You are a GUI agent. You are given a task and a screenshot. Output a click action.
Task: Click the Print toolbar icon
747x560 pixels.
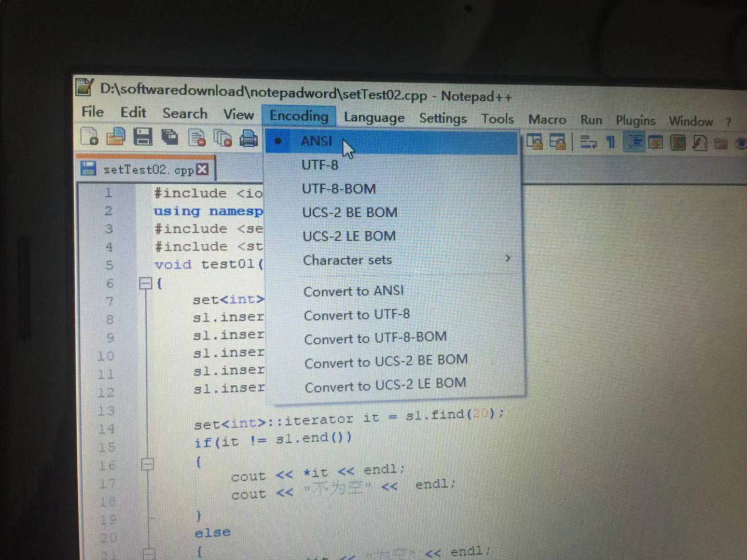click(x=248, y=139)
